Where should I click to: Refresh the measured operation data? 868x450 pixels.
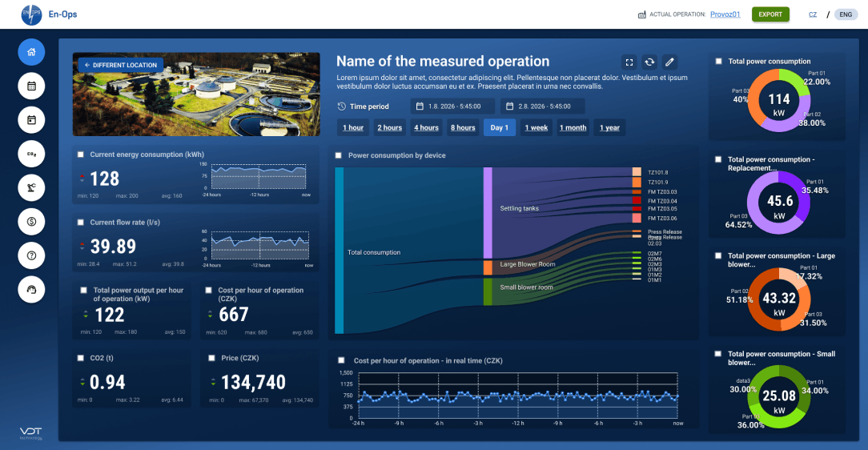tap(649, 62)
